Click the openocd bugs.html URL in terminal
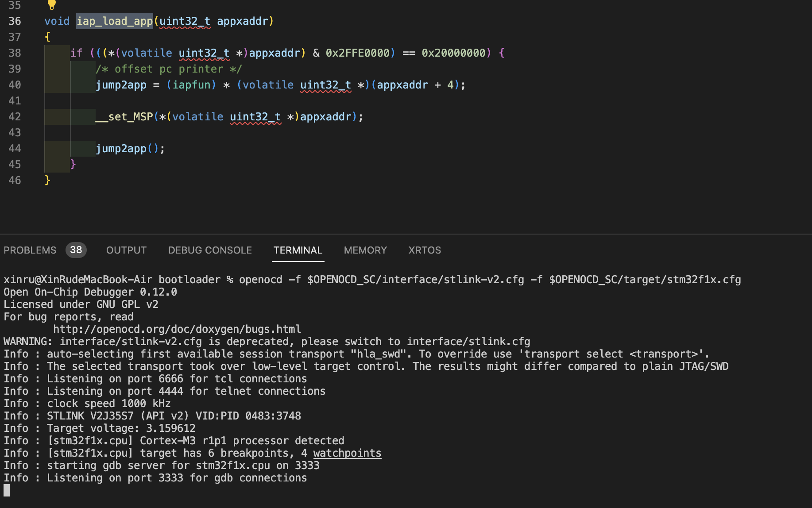The width and height of the screenshot is (812, 508). click(177, 329)
